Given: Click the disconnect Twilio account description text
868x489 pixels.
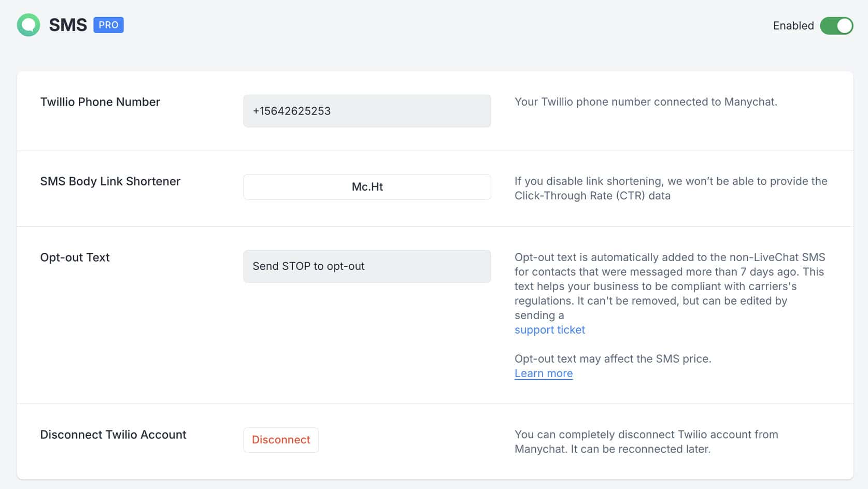Looking at the screenshot, I should 646,442.
